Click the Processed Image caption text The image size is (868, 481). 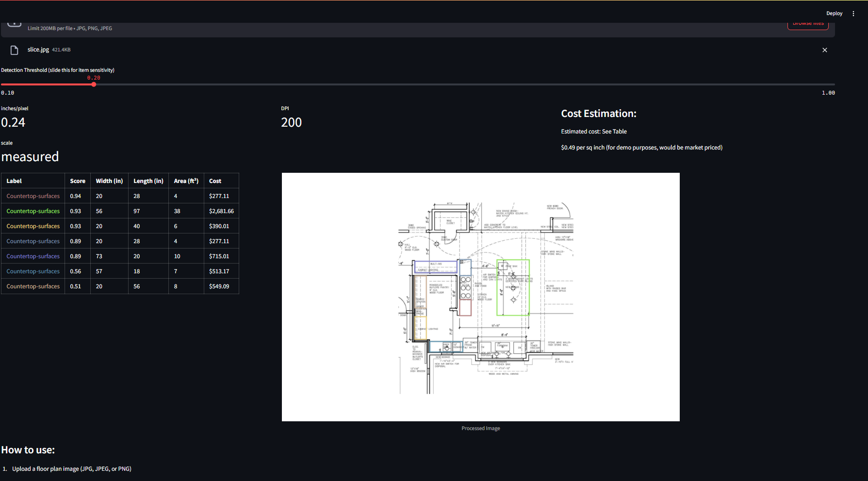480,428
